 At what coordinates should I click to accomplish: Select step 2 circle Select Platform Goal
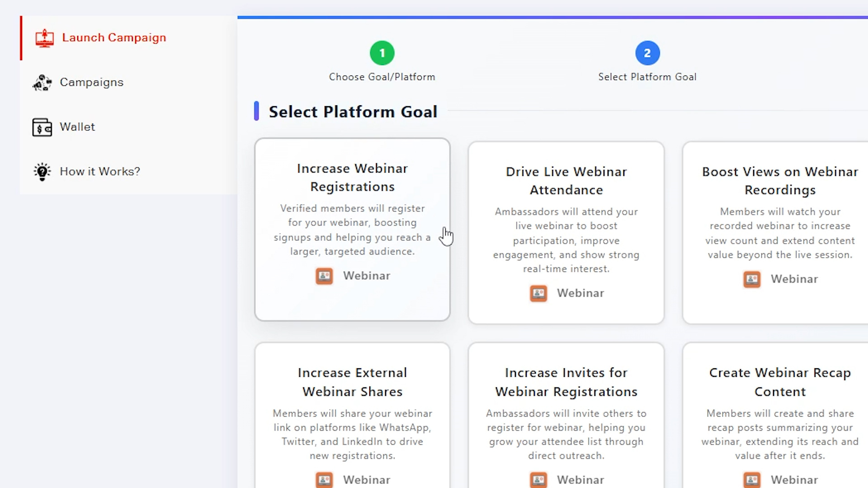click(x=647, y=53)
